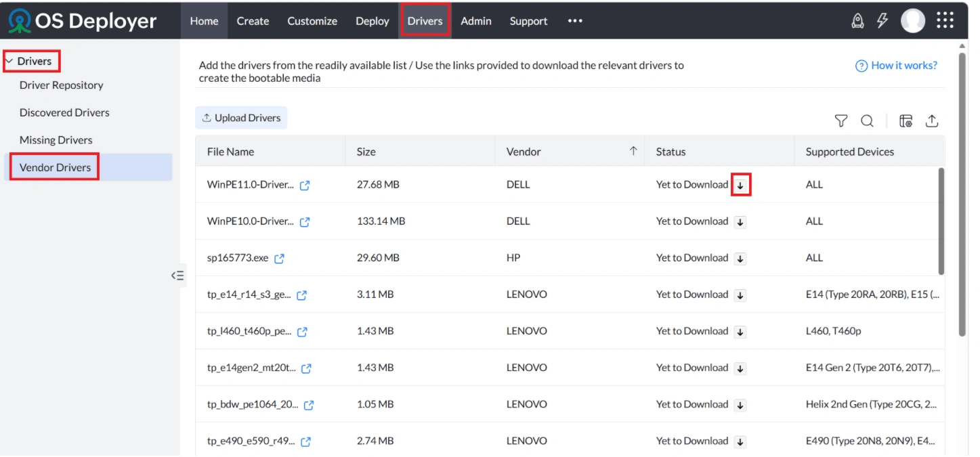Click the 133.14 MB size cell
Viewport: 980px width, 457px height.
[x=381, y=221]
